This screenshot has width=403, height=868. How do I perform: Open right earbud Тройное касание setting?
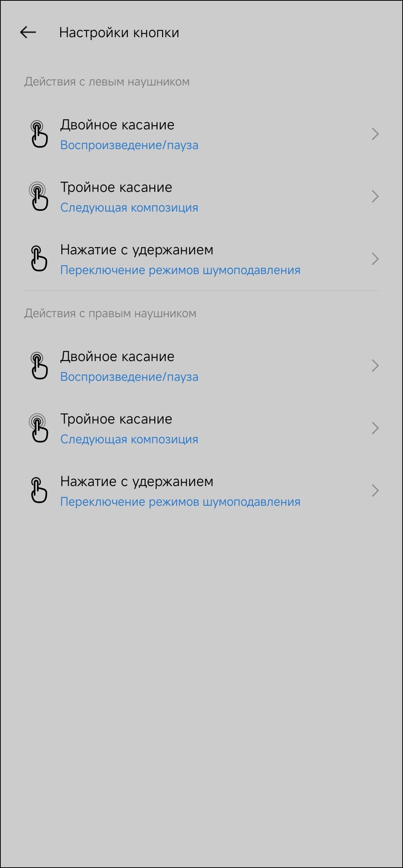point(201,428)
